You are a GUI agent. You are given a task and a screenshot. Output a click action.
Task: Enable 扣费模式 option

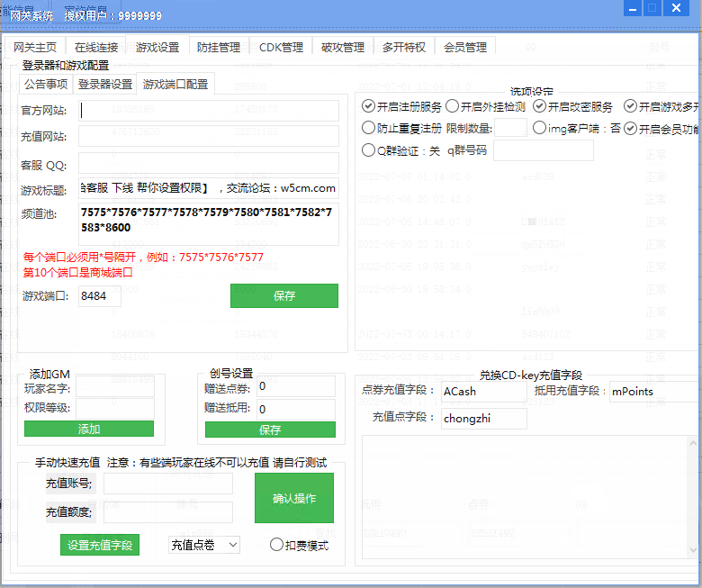click(x=300, y=545)
